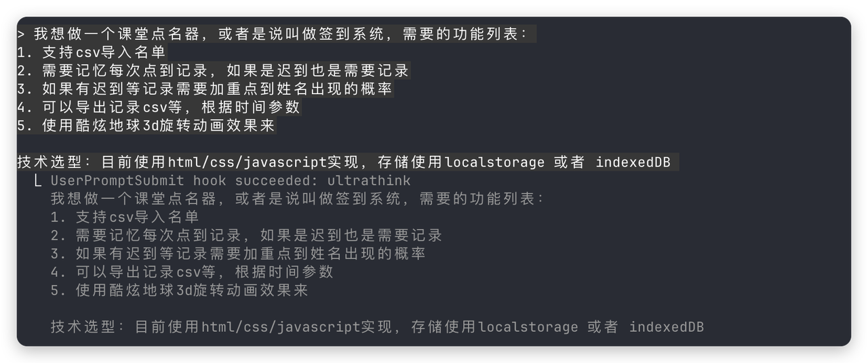Select highlighted line 1 about csv import
868x363 pixels.
point(92,53)
